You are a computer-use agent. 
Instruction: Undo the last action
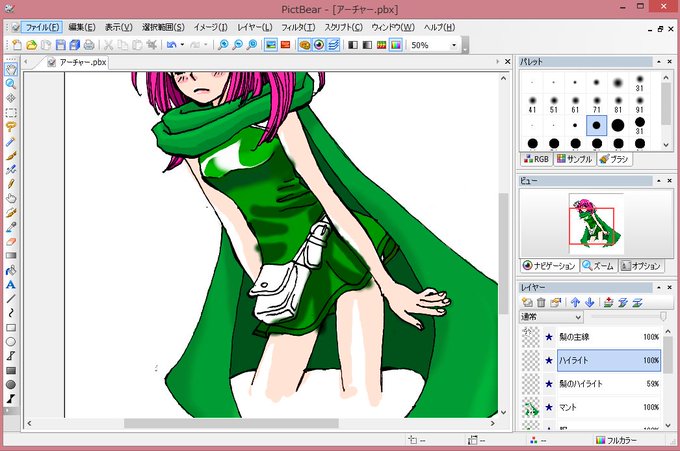coord(172,45)
